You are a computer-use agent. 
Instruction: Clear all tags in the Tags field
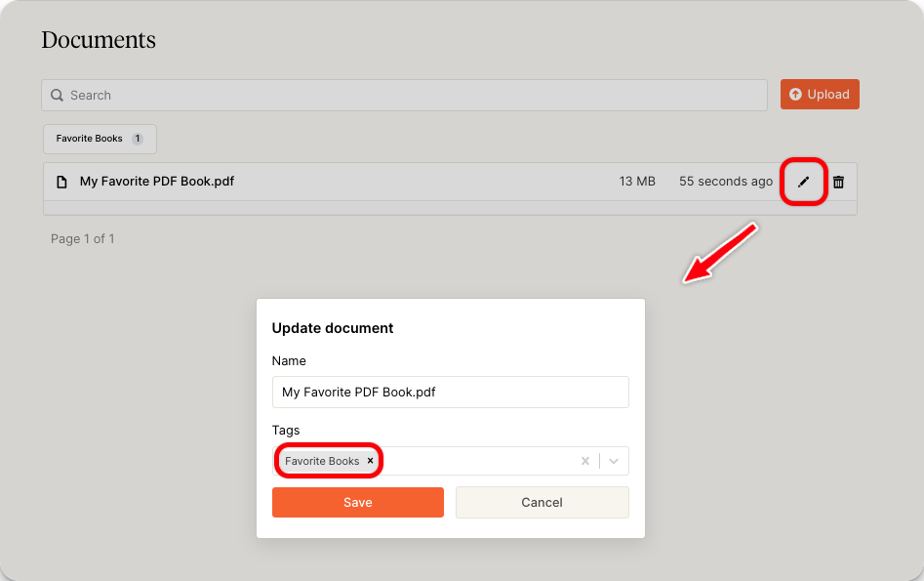coord(585,461)
